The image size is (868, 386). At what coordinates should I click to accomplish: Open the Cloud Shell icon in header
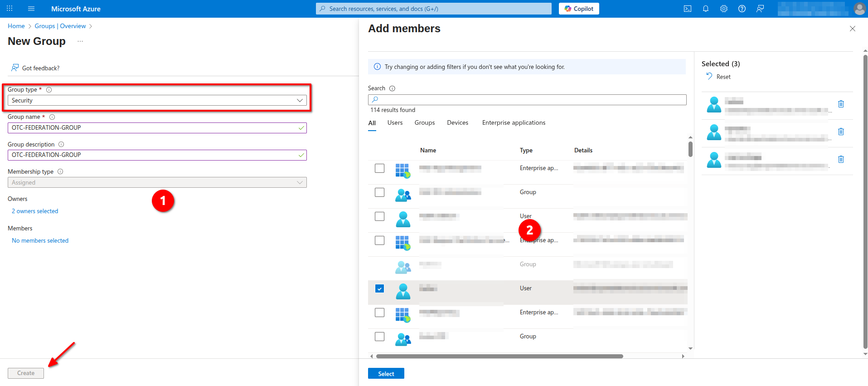pos(687,9)
